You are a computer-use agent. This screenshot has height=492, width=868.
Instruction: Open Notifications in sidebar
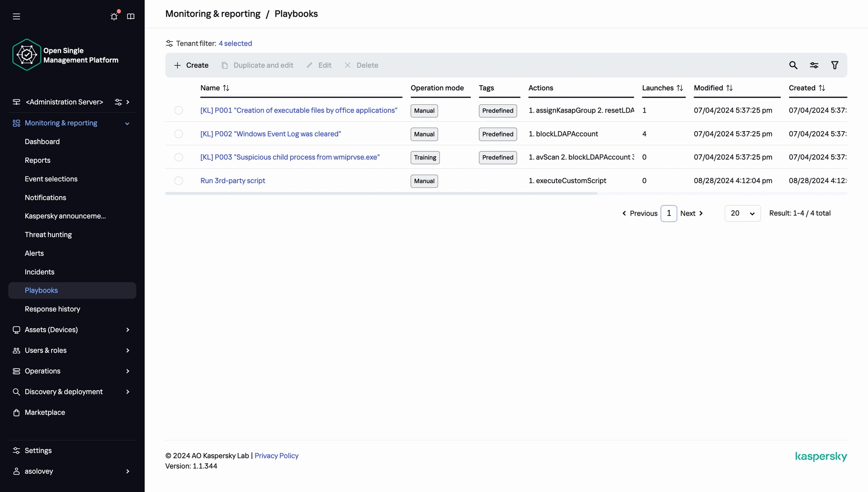pyautogui.click(x=45, y=198)
